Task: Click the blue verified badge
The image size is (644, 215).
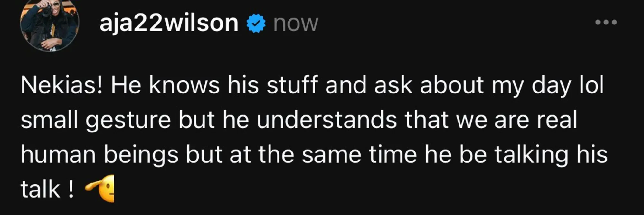Action: (256, 24)
